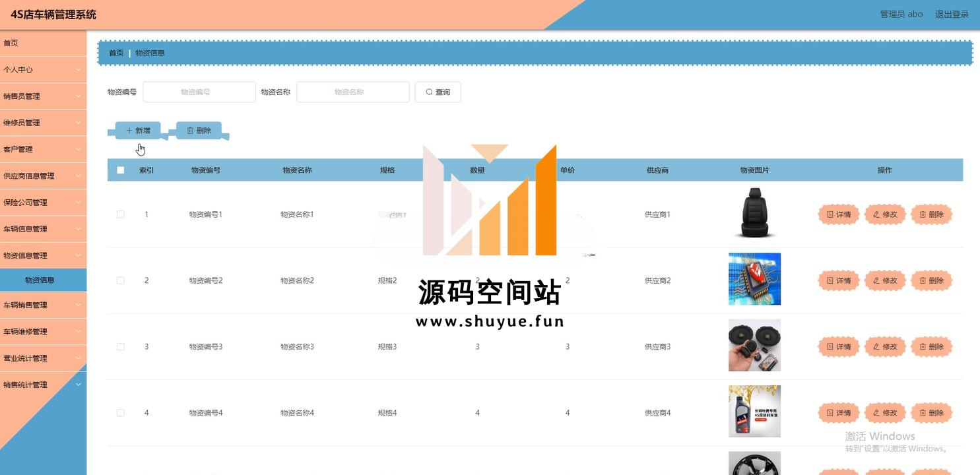Viewport: 980px width, 475px height.
Task: Click the 管理员 abo user label
Action: click(901, 14)
